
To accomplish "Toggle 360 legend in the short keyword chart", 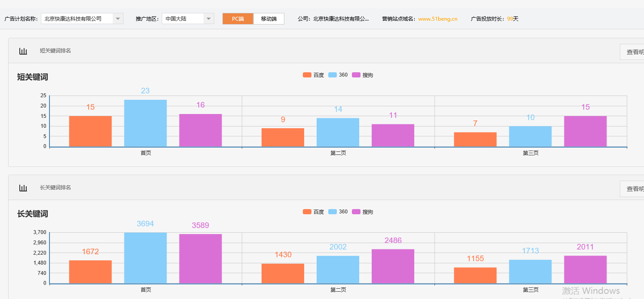I will click(x=338, y=74).
